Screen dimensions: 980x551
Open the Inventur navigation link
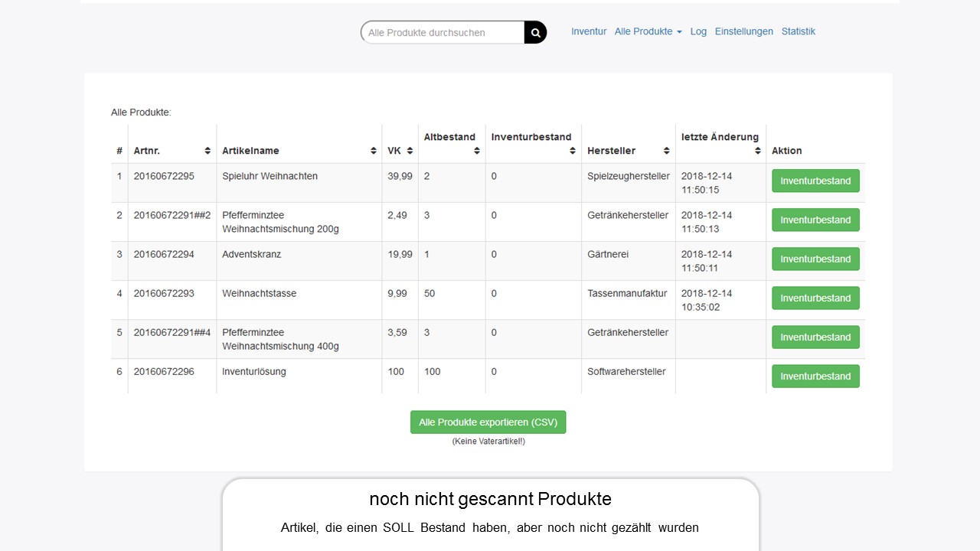tap(588, 31)
